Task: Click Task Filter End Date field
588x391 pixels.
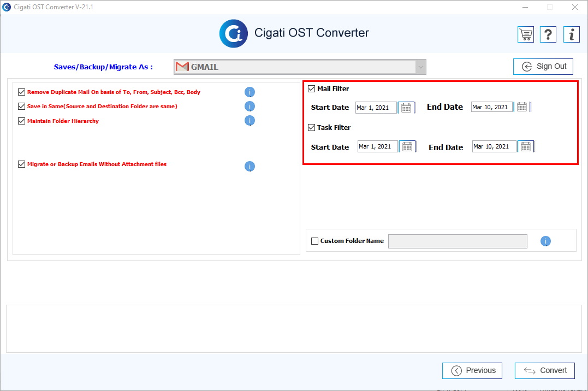Action: [494, 146]
